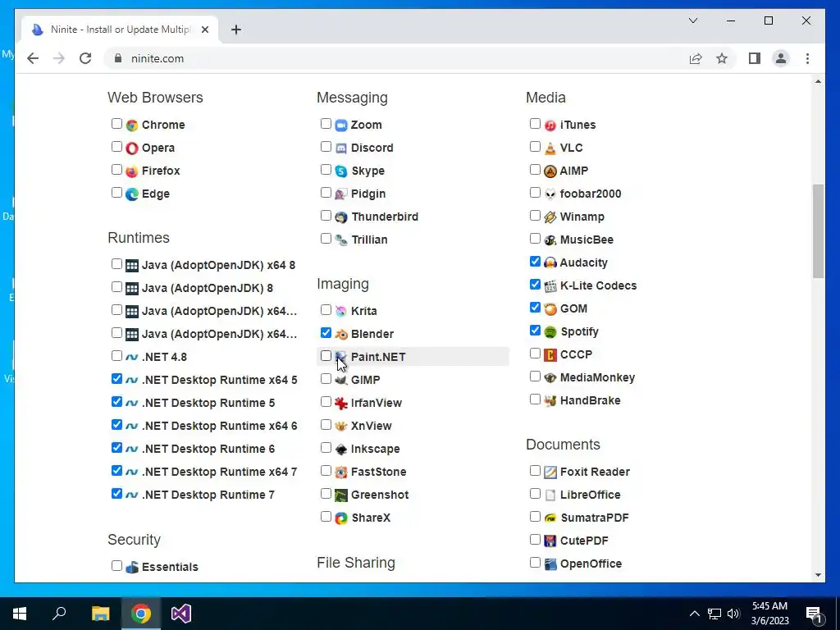Click the Thunderbird icon
The image size is (840, 630).
pos(341,217)
